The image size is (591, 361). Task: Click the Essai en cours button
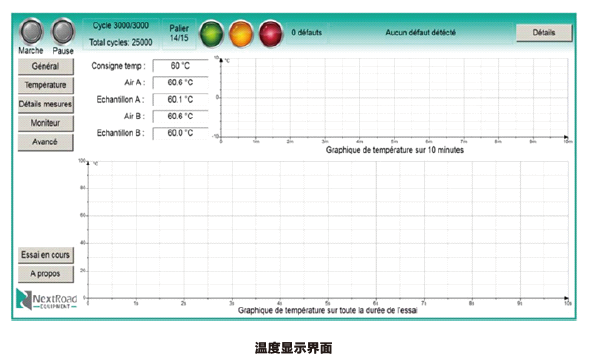pyautogui.click(x=46, y=255)
